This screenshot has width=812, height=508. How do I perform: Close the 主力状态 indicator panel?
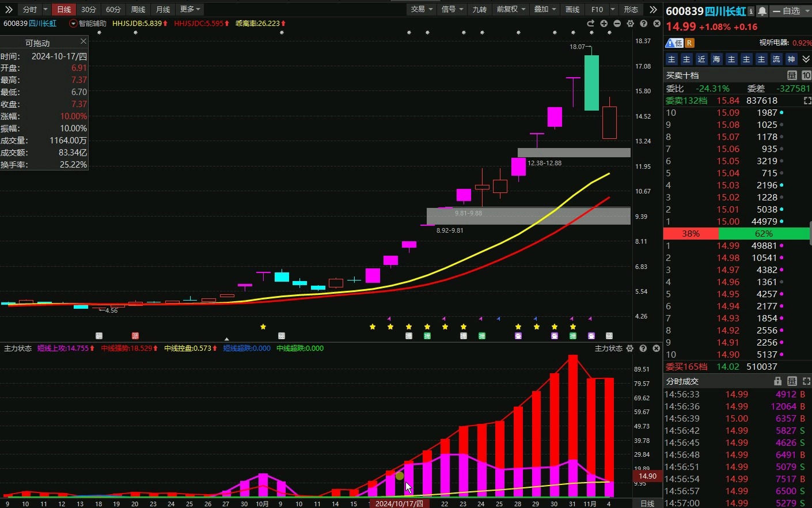click(x=656, y=348)
